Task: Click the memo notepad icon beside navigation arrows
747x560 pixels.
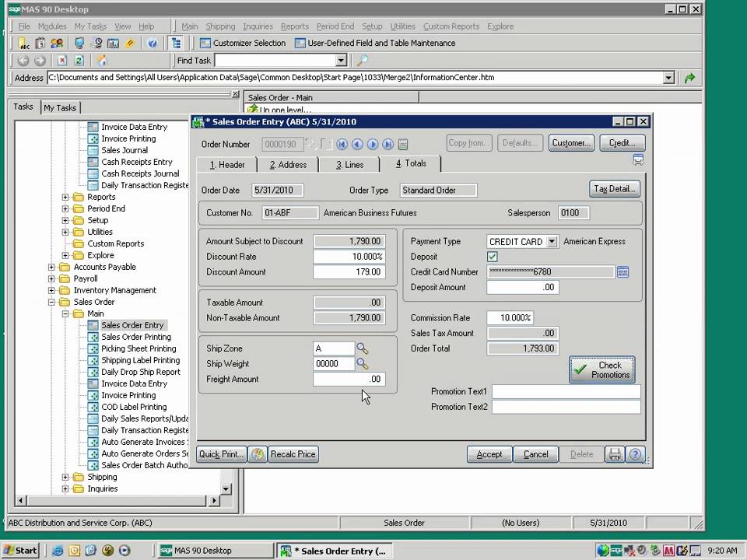Action: coord(403,145)
